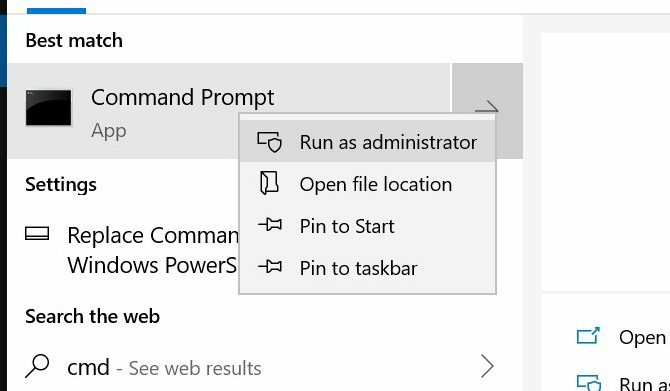Choose Pin to taskbar menu entry

click(367, 268)
